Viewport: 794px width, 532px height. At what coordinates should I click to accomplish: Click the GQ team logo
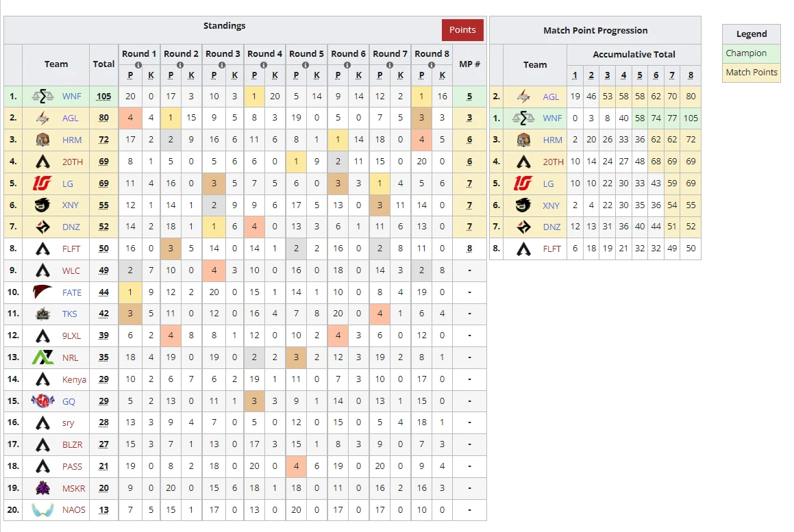43,401
